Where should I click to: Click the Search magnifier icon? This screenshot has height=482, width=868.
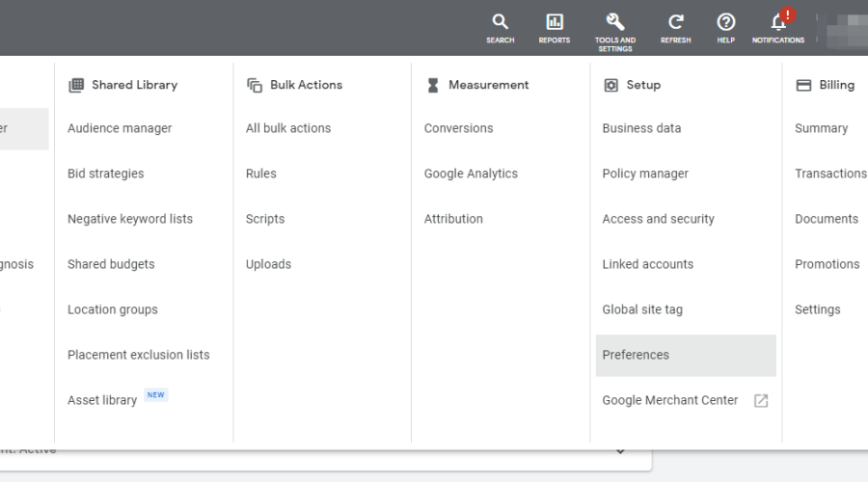(500, 22)
